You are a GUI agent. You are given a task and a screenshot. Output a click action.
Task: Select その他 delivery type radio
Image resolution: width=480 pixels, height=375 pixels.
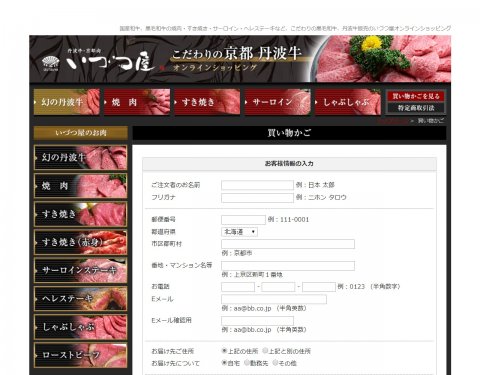275,362
